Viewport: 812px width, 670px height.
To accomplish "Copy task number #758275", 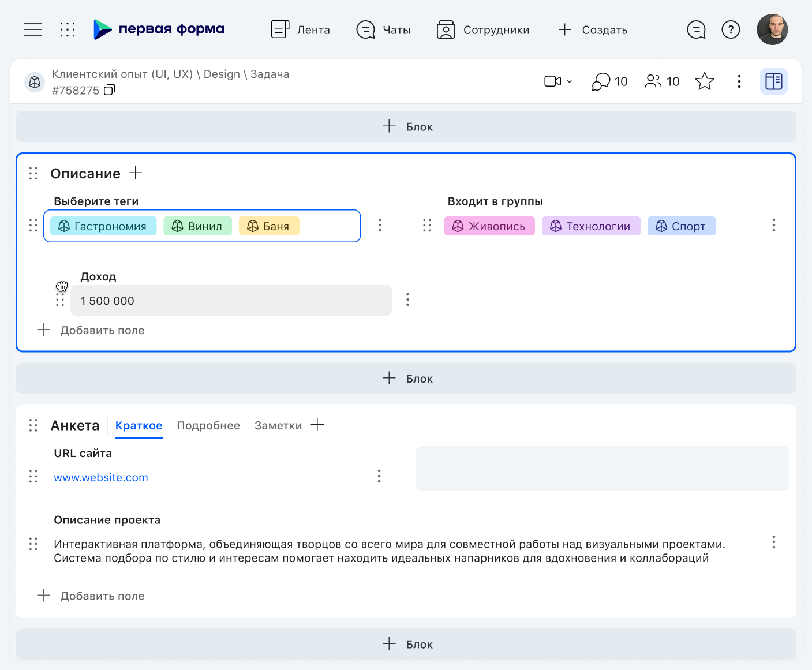I will [x=110, y=90].
